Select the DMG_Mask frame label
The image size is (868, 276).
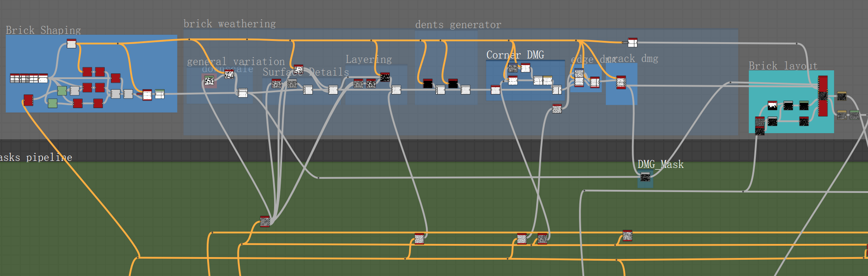pos(661,164)
